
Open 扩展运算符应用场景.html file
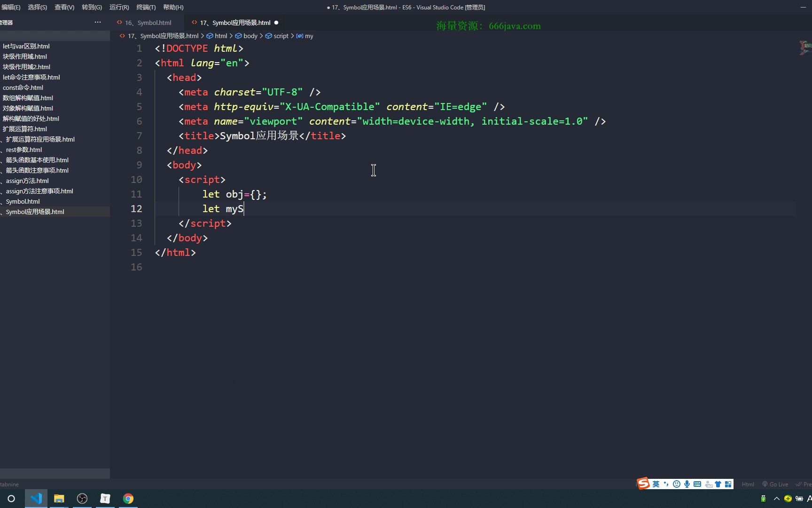point(55,139)
